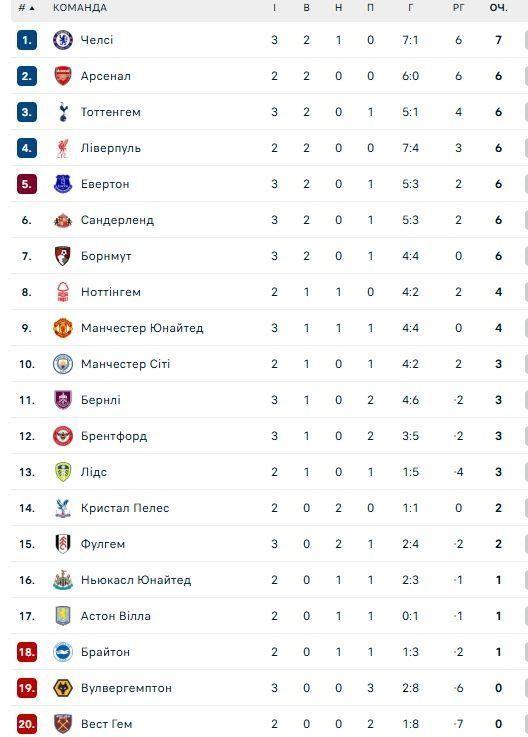The width and height of the screenshot is (528, 737).
Task: Open the Tottenham crest icon
Action: 63,112
